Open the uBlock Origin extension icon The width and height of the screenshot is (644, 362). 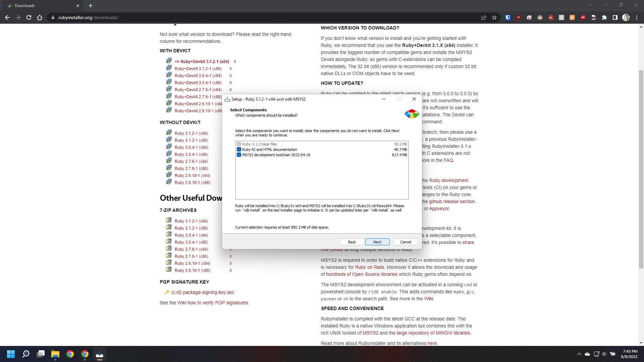click(519, 17)
